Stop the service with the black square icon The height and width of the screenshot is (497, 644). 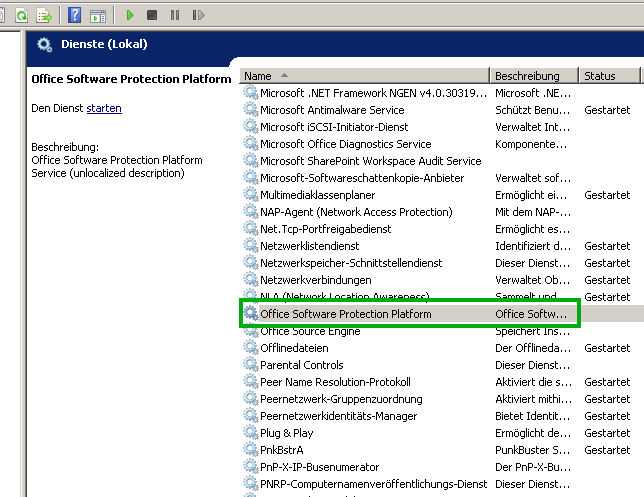pyautogui.click(x=152, y=16)
